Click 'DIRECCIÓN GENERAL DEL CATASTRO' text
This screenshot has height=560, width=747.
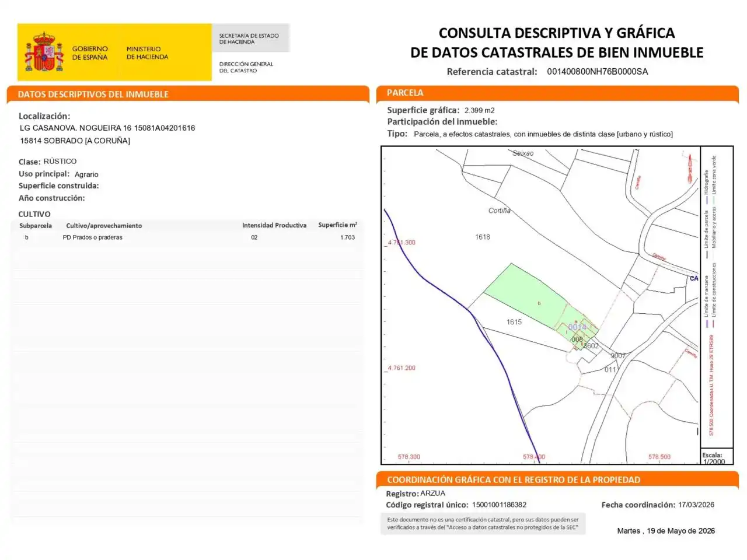(x=246, y=67)
